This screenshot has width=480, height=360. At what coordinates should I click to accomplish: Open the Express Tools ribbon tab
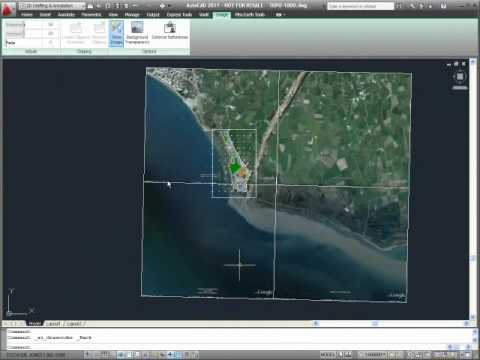[179, 15]
